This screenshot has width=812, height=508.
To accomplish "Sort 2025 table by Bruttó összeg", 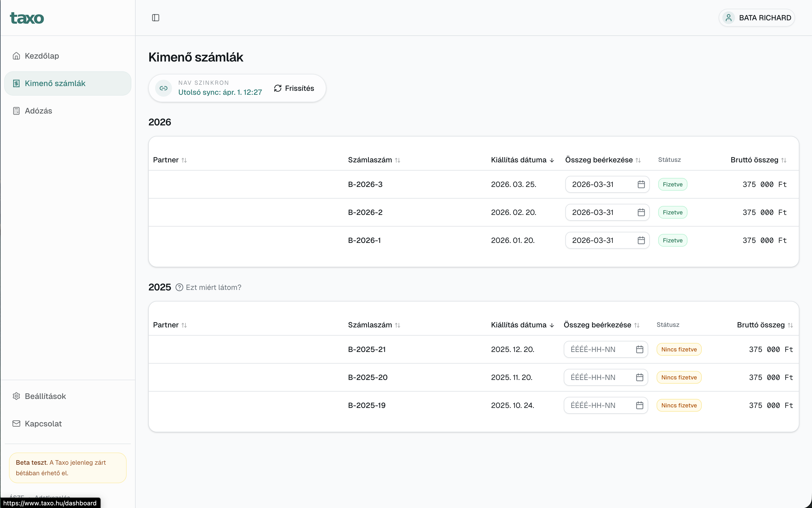I will (x=764, y=325).
